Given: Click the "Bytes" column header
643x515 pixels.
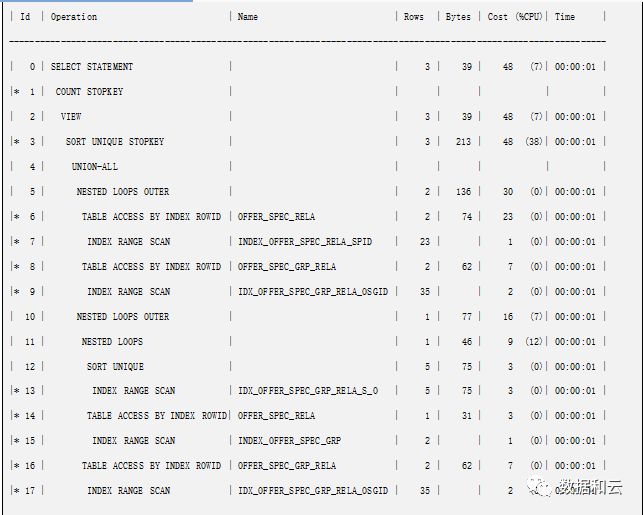Looking at the screenshot, I should pyautogui.click(x=458, y=17).
